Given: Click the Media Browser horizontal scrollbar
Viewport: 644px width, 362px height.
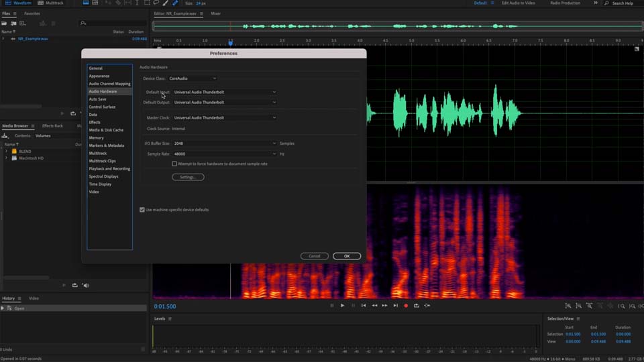Looking at the screenshot, I should point(26,278).
